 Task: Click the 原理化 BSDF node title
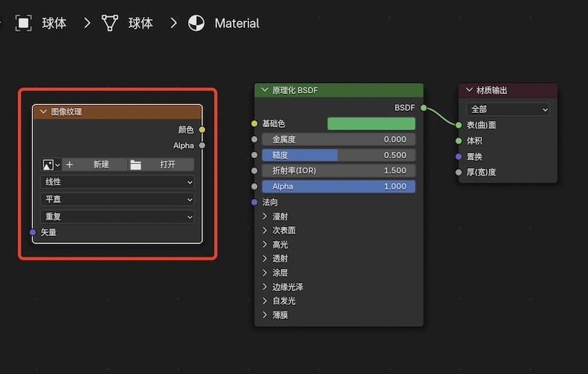(295, 90)
